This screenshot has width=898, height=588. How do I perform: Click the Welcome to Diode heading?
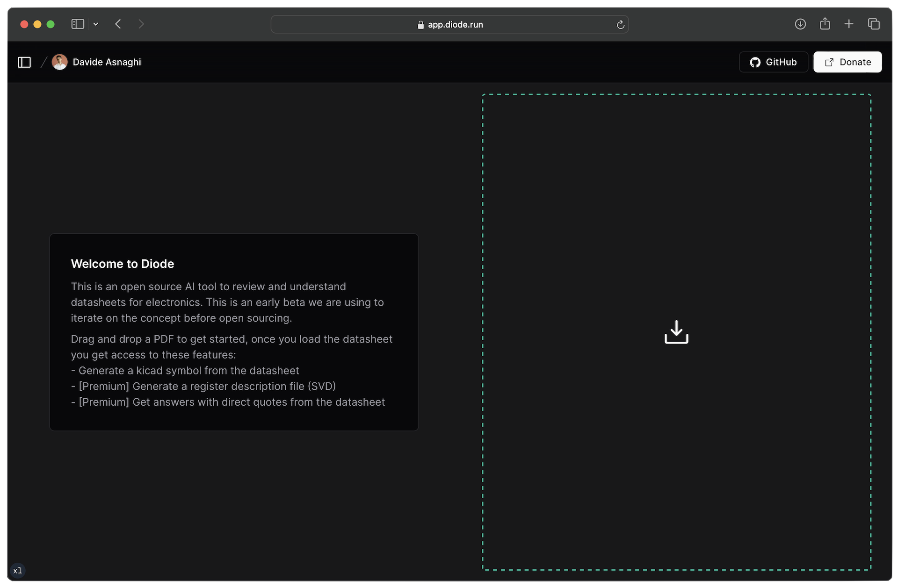pos(123,264)
